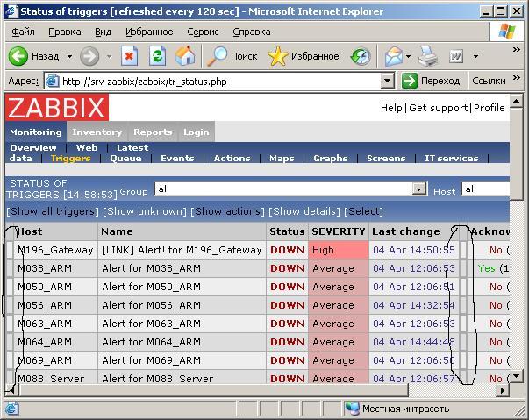Screen dimensions: 529x420
Task: Open Избранное favorites star
Action: tap(303, 56)
